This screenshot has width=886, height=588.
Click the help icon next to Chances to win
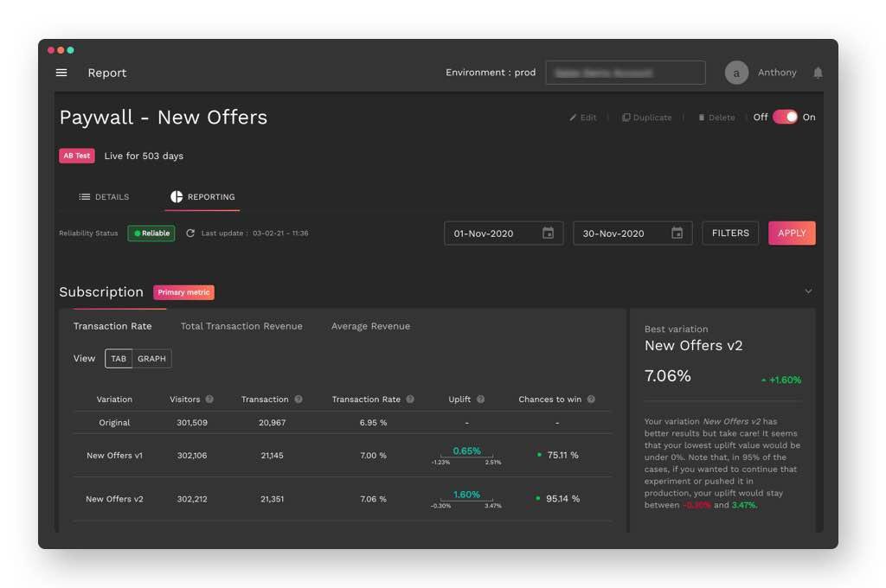click(x=591, y=399)
